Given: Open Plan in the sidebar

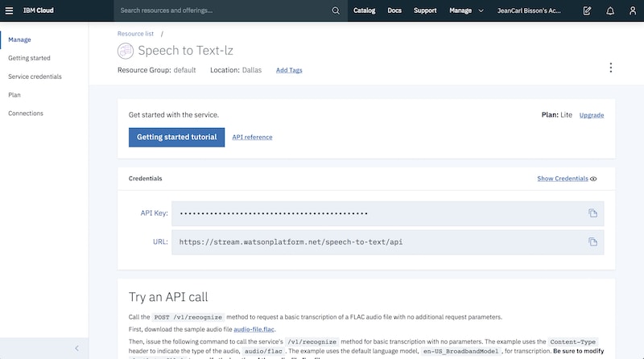Looking at the screenshot, I should point(14,95).
